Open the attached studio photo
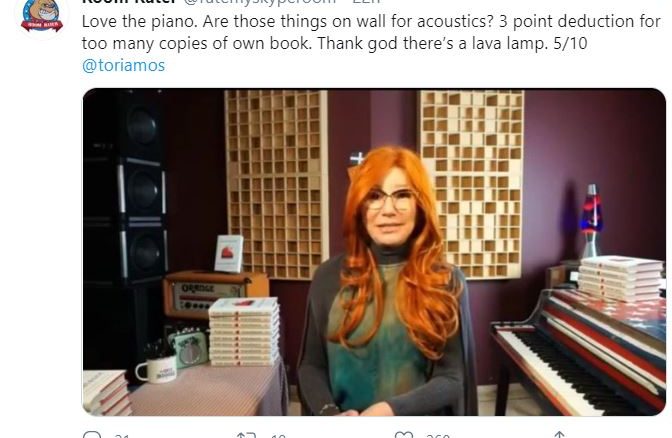Screen dimensions: 672x438 click(x=374, y=252)
